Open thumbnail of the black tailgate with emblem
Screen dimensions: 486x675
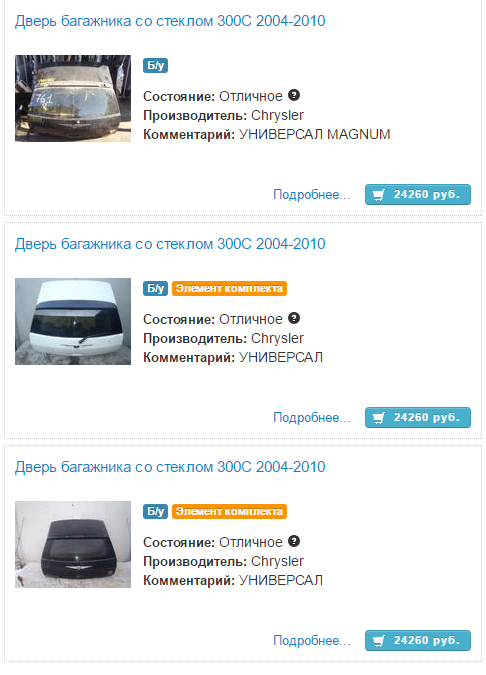73,544
